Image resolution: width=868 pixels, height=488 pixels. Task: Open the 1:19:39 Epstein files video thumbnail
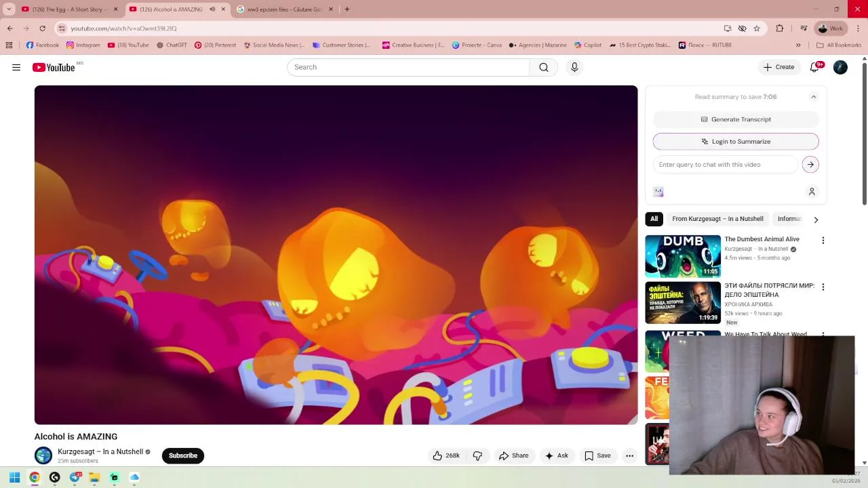[683, 303]
